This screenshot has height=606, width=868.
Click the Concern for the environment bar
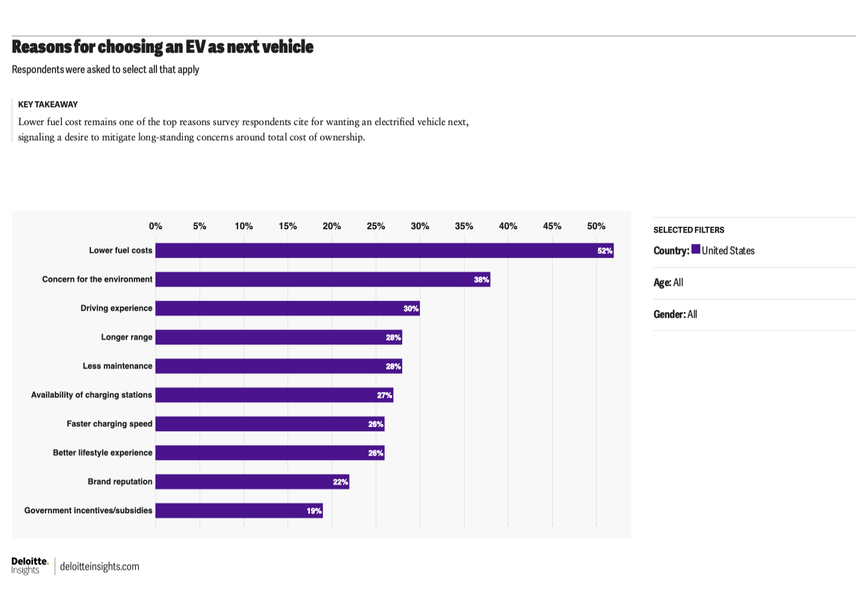click(322, 279)
